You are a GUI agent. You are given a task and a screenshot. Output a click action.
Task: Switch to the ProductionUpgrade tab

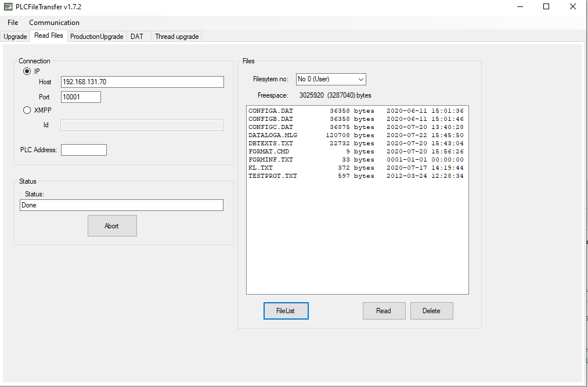(96, 36)
